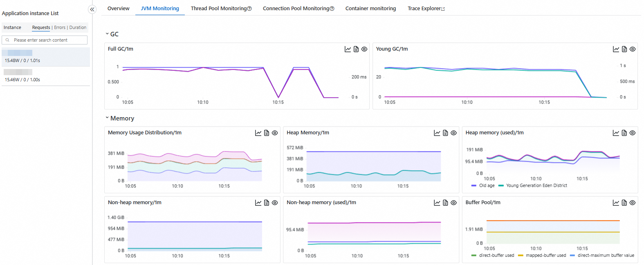Image resolution: width=644 pixels, height=265 pixels.
Task: Open chart icon on Heap Memory/1m panel
Action: (437, 133)
